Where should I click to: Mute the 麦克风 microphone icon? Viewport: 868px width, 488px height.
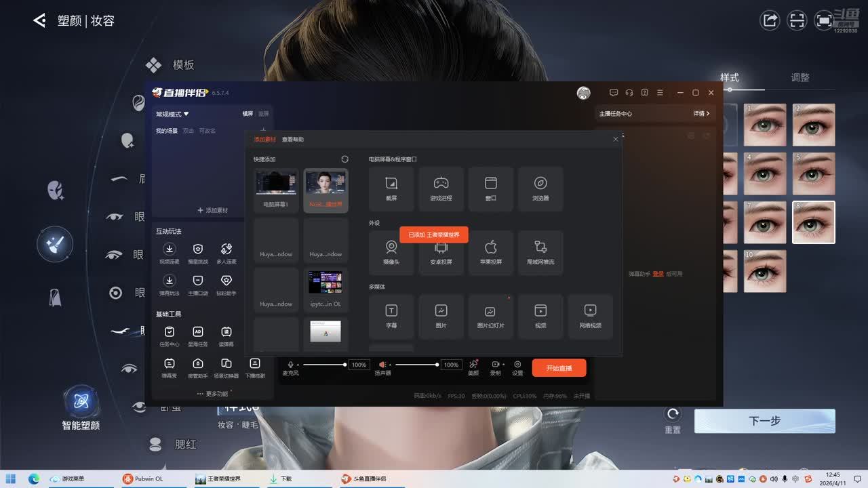click(290, 365)
